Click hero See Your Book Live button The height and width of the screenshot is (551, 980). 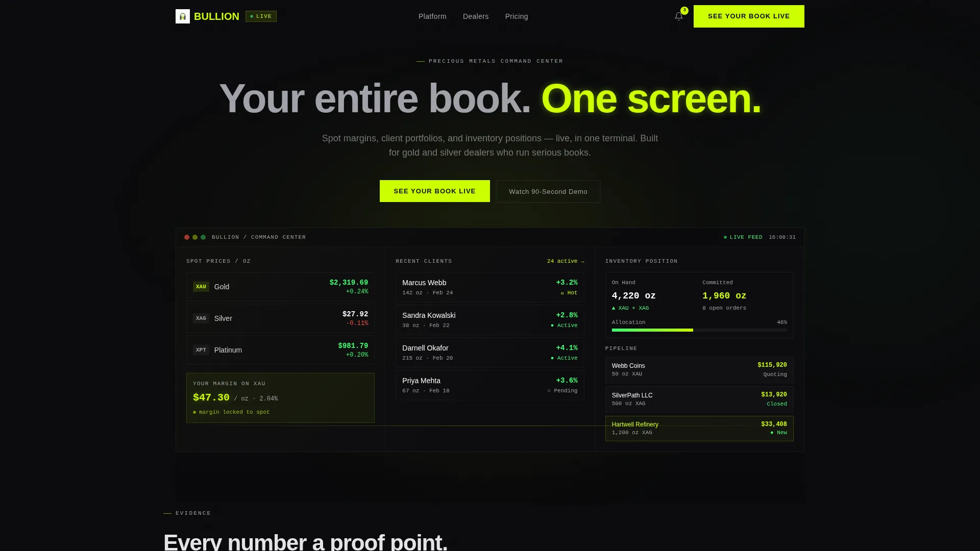[x=435, y=191]
